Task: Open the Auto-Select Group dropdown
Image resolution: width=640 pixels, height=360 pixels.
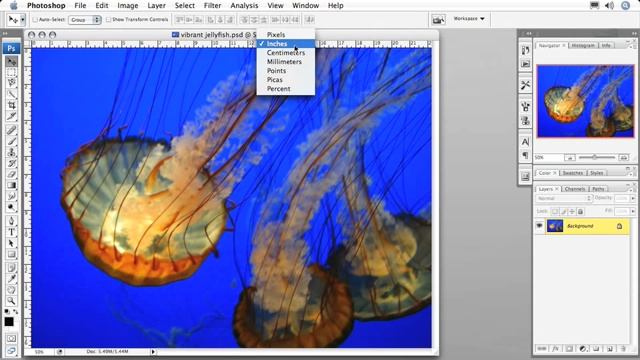Action: [x=85, y=19]
